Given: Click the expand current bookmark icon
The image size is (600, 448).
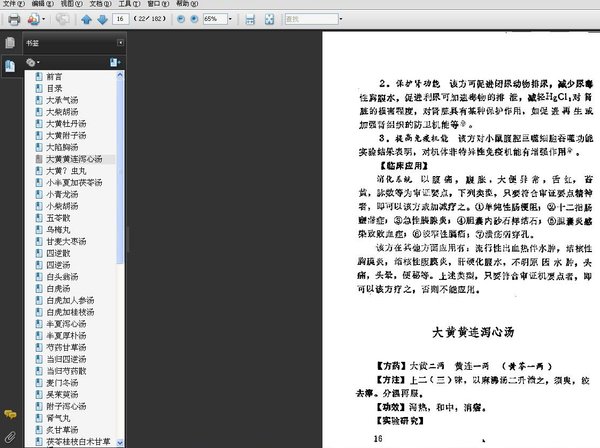Looking at the screenshot, I should pyautogui.click(x=115, y=62).
